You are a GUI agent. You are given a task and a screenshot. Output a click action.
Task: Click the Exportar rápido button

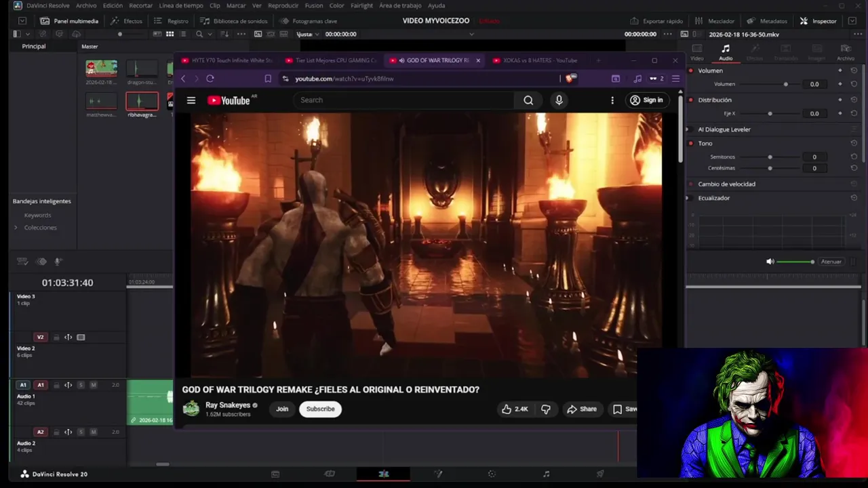click(x=656, y=21)
